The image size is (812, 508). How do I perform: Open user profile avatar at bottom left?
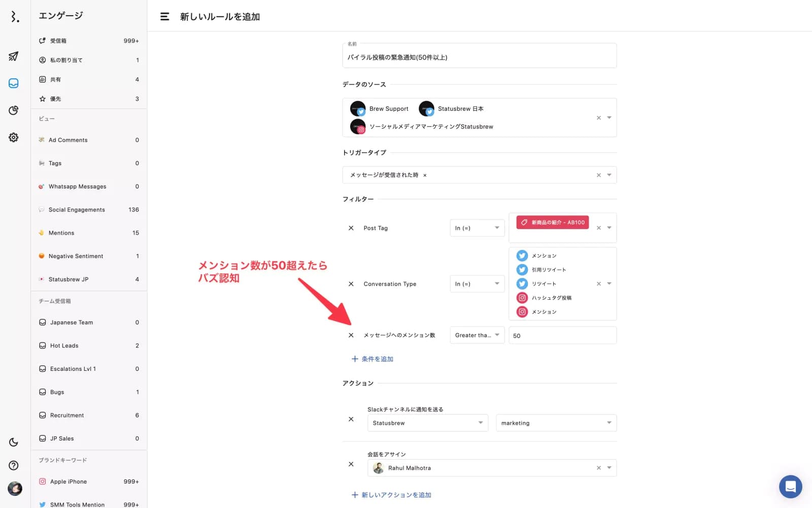click(x=15, y=489)
